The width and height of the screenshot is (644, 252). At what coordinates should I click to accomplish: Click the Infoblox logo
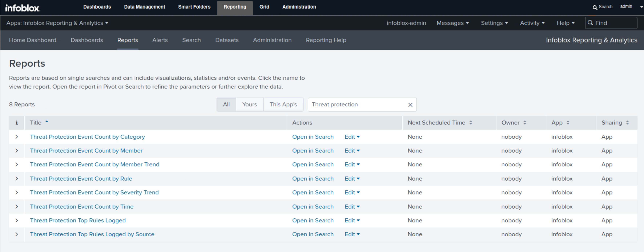pos(23,8)
